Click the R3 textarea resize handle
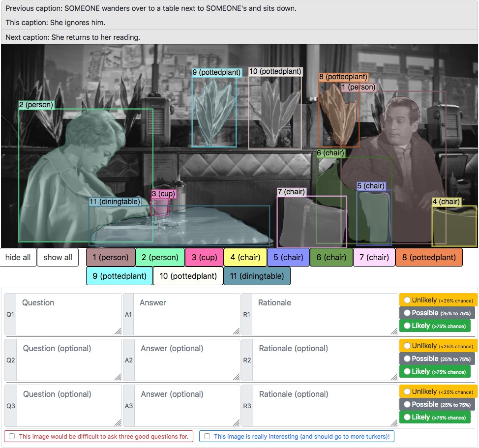This screenshot has width=479, height=448. [x=394, y=423]
